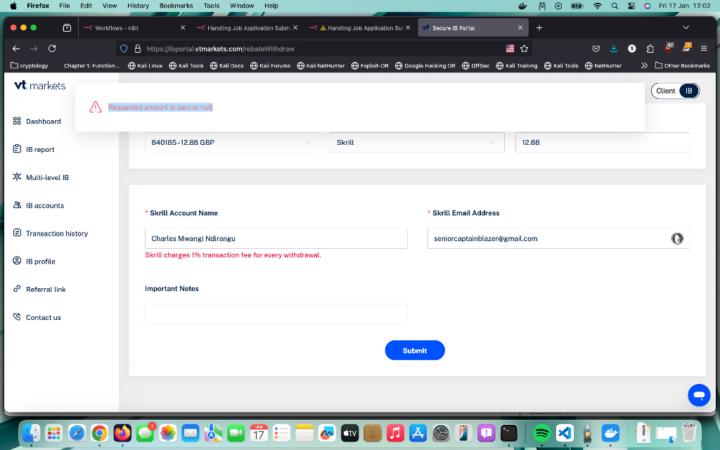
Task: Open the Contact us page
Action: [x=37, y=317]
